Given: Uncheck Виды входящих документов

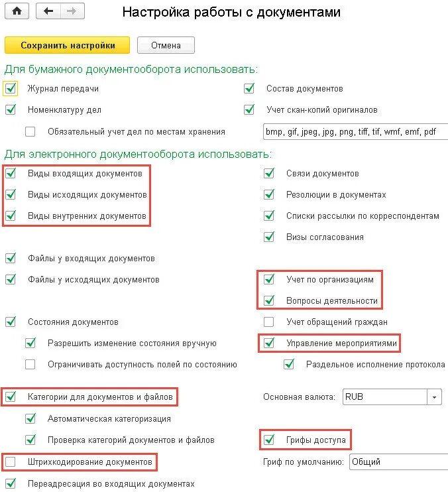Looking at the screenshot, I should tap(11, 173).
